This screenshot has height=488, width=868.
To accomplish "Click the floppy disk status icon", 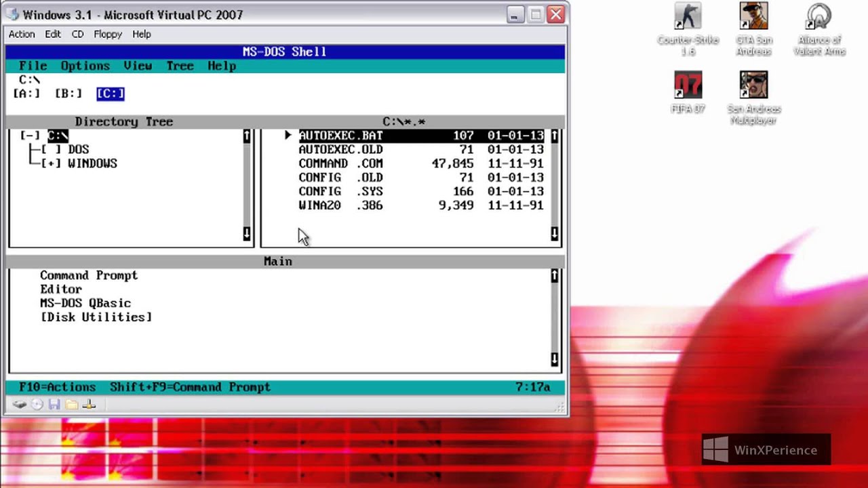I will point(54,405).
